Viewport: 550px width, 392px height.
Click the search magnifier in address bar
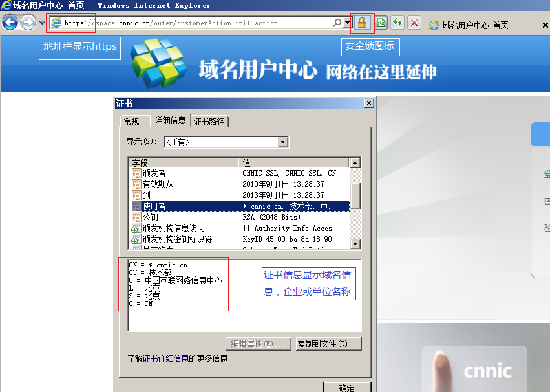tap(337, 23)
